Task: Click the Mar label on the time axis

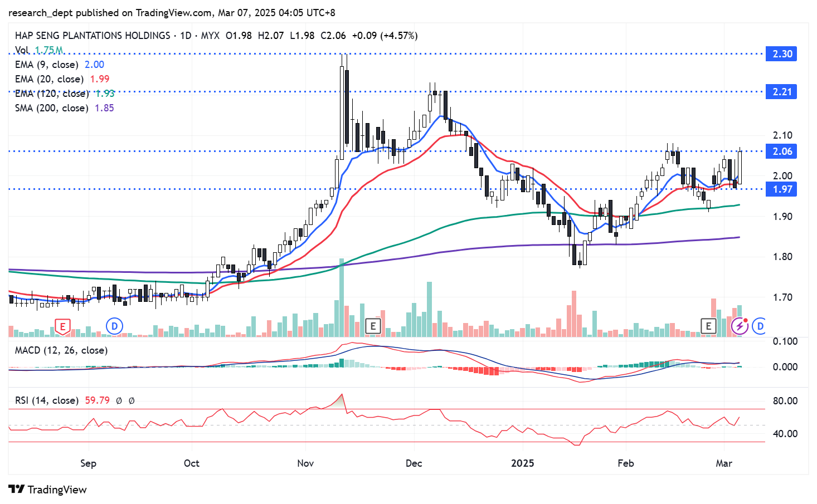Action: 724,463
